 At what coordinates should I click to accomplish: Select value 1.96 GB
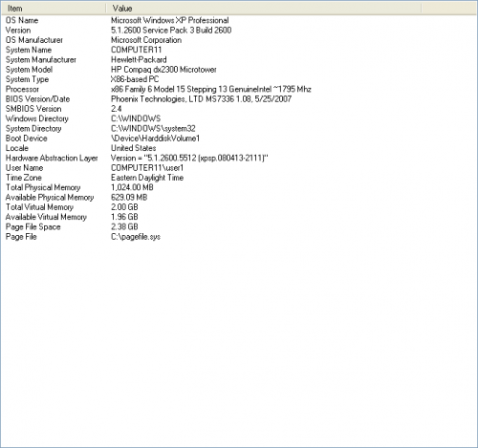(x=124, y=217)
